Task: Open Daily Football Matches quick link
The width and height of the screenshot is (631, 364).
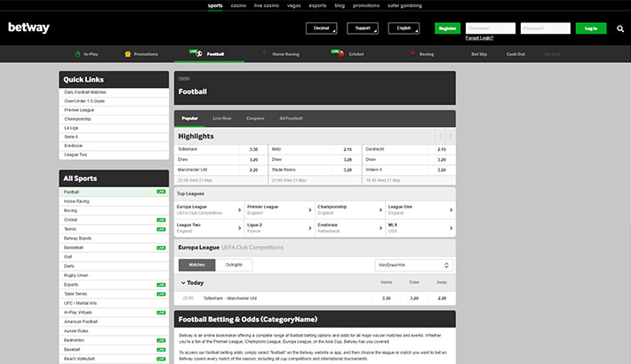Action: pyautogui.click(x=85, y=92)
